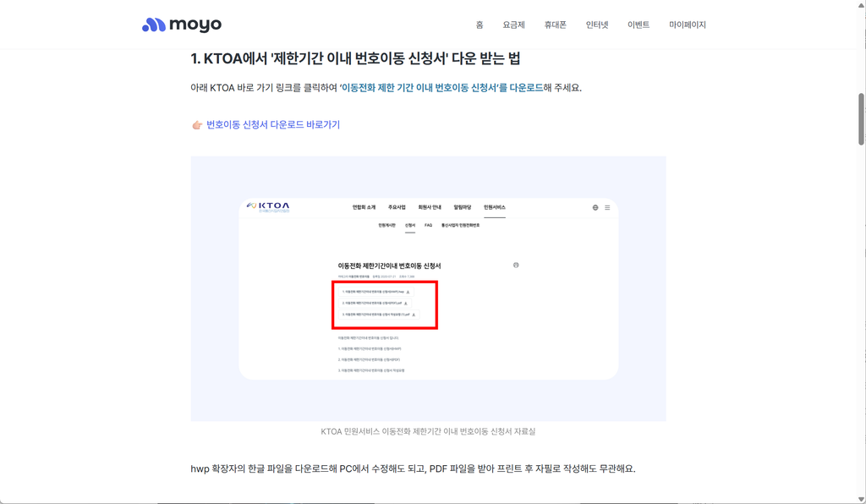Open the 이벤트 page
The width and height of the screenshot is (866, 504).
pos(639,25)
